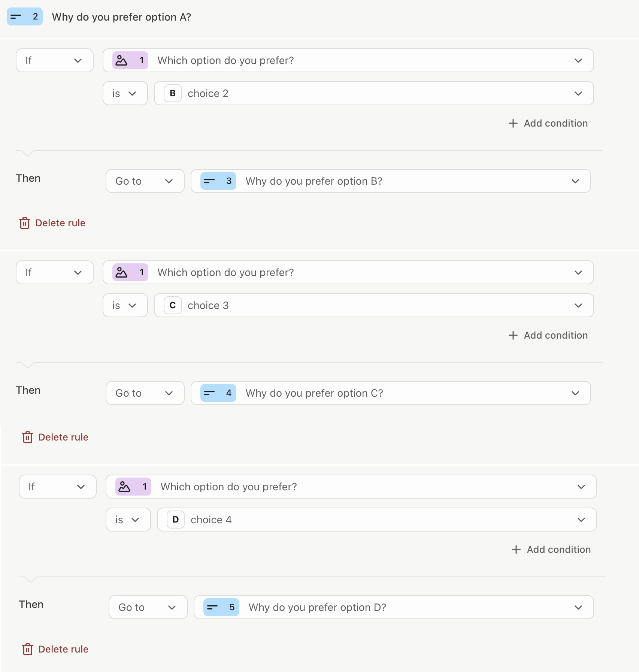Viewport: 639px width, 672px height.
Task: Expand destination 'Why do you prefer option D?' dropdown
Action: pos(394,607)
